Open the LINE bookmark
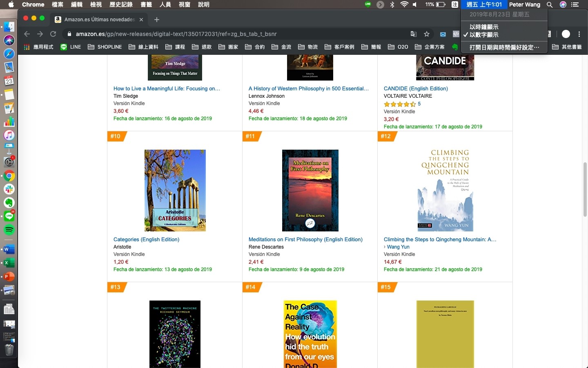This screenshot has height=368, width=588. 71,47
